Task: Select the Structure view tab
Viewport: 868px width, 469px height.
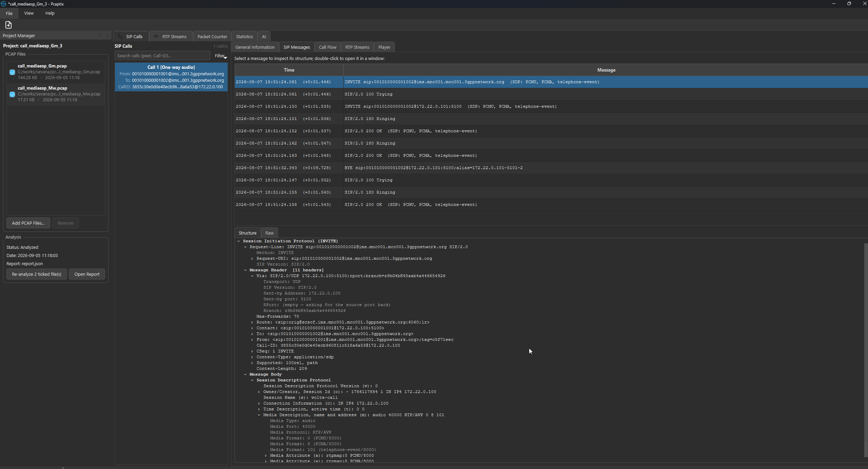Action: (248, 233)
